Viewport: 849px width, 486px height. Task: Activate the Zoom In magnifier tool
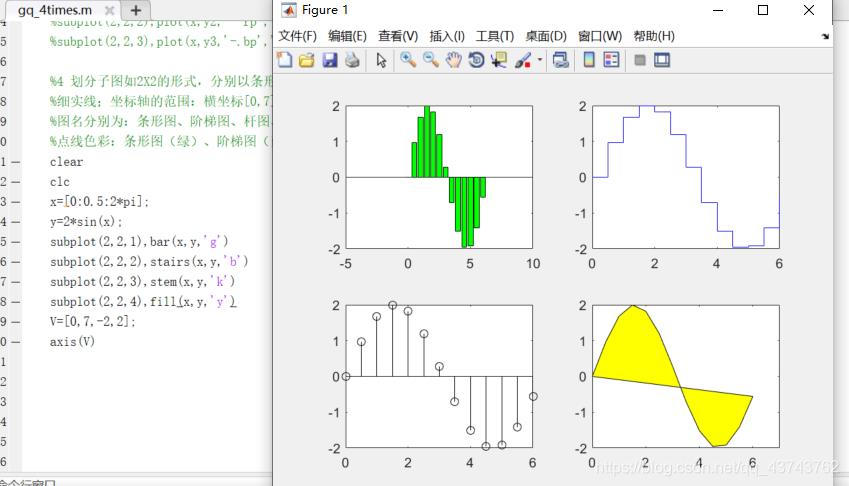pos(408,60)
